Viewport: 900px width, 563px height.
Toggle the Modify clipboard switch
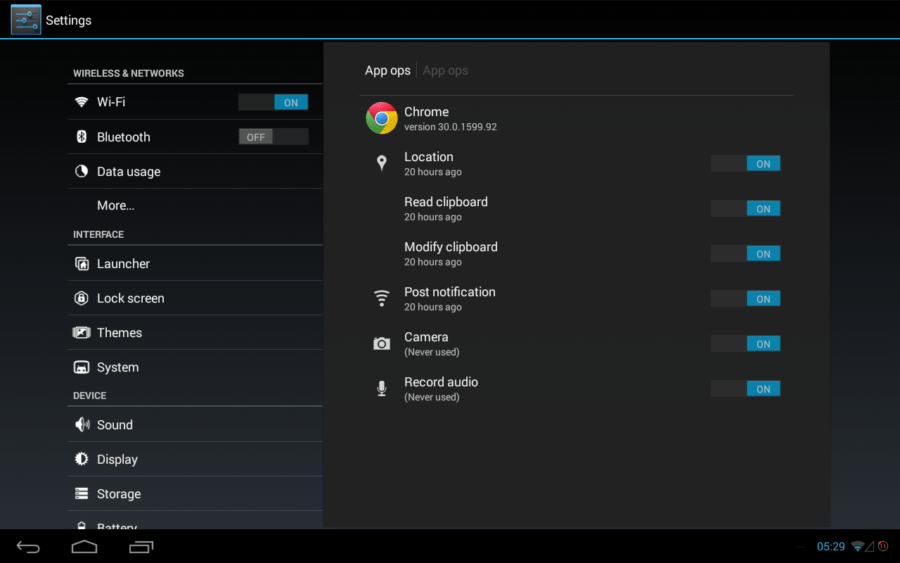pos(746,254)
